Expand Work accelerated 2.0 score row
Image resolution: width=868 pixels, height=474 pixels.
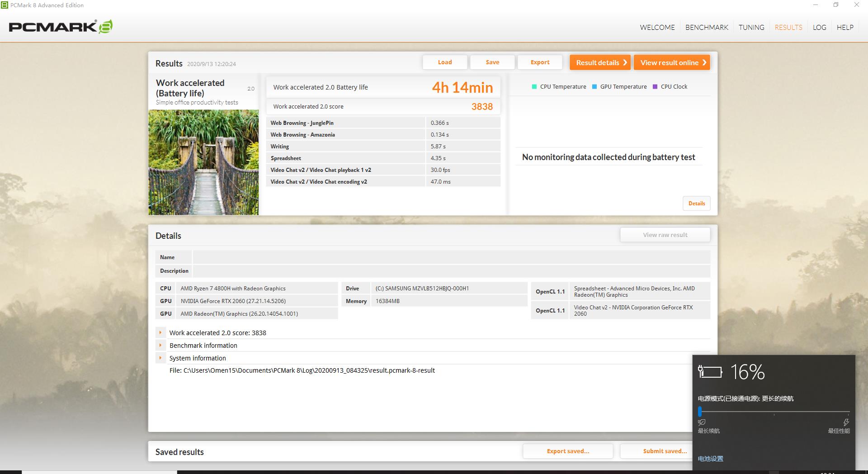160,332
